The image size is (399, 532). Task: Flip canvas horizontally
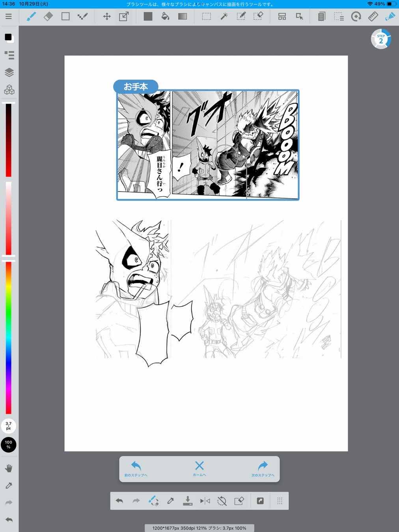click(205, 501)
